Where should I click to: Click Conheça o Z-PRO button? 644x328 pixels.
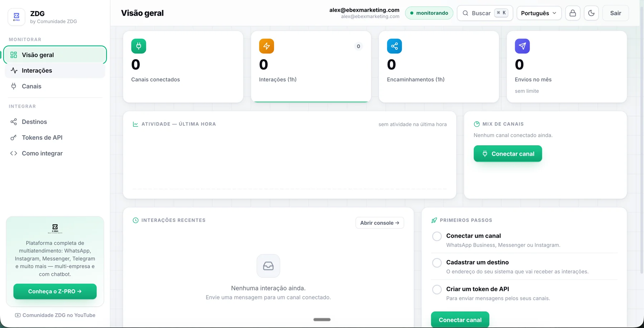tap(55, 291)
